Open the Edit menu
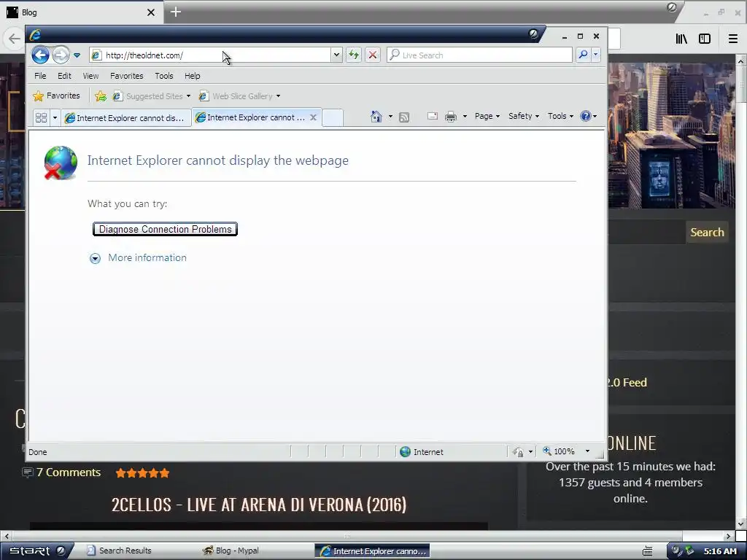The height and width of the screenshot is (560, 747). click(x=64, y=76)
